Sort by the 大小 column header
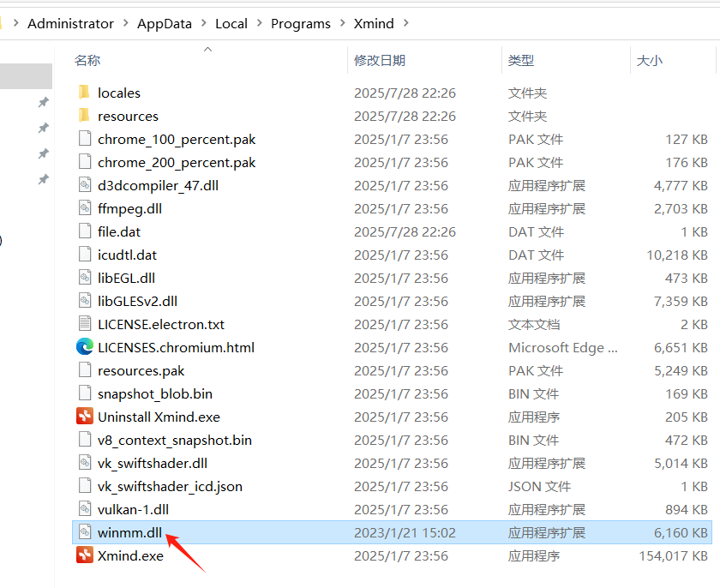 [650, 60]
